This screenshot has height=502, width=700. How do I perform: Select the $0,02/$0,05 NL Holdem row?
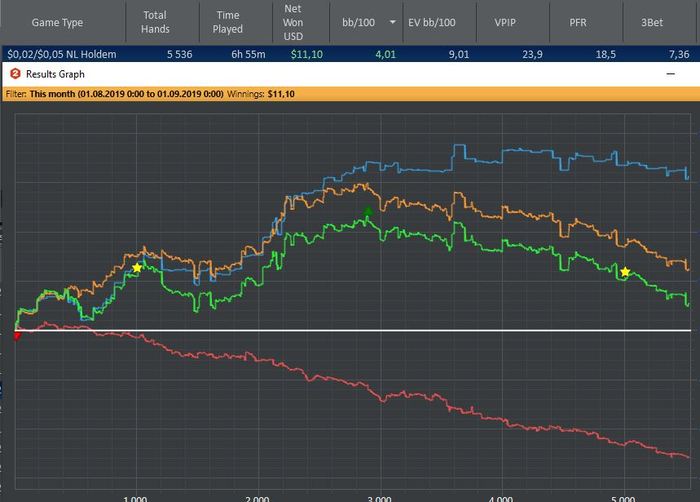(350, 54)
